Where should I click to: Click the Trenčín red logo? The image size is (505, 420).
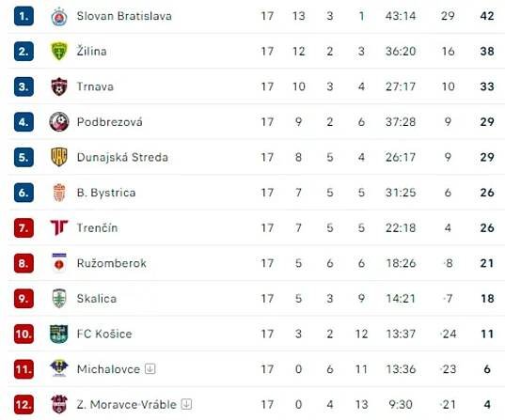point(59,227)
